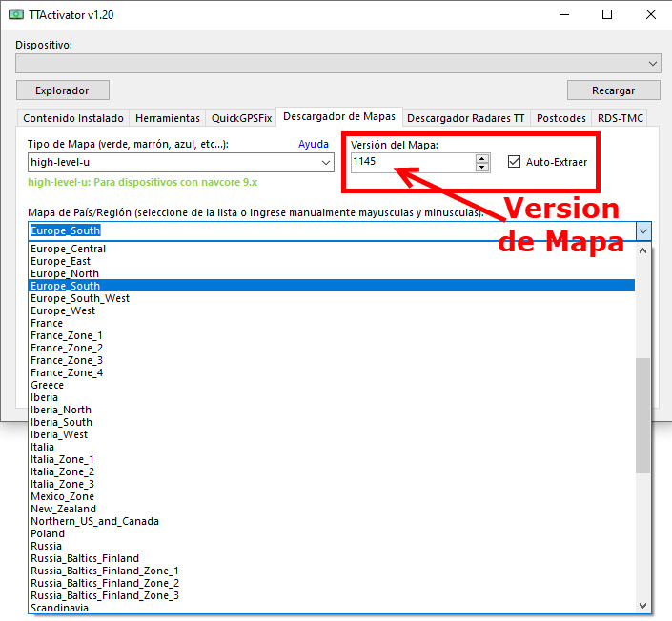672x621 pixels.
Task: Open the RDS-TMC tab
Action: (621, 118)
